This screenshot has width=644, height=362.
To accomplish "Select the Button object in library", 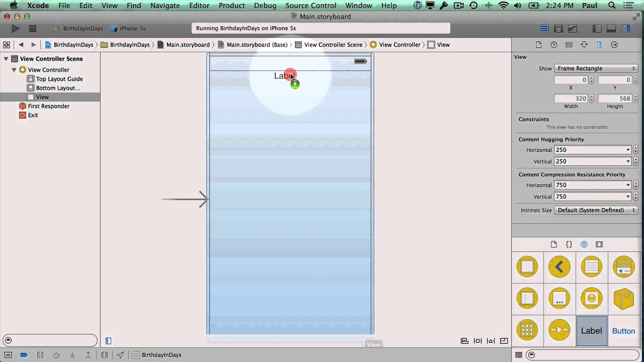I will tap(623, 331).
